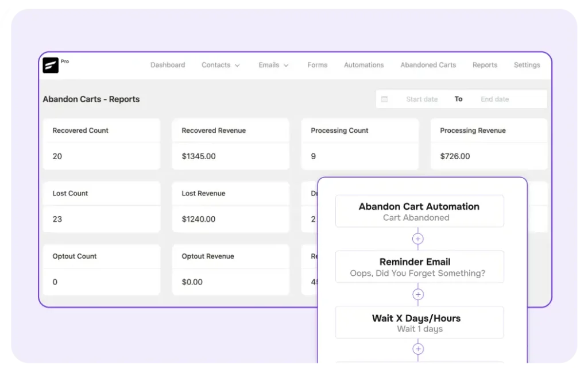The image size is (588, 373).
Task: Expand the Emails menu chevron
Action: point(286,66)
